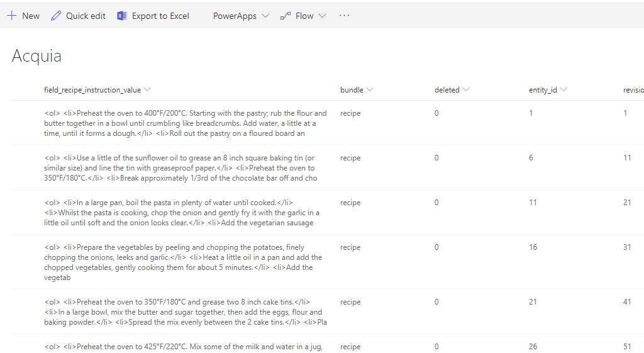
Task: Expand the Flow dropdown chevron
Action: (322, 16)
